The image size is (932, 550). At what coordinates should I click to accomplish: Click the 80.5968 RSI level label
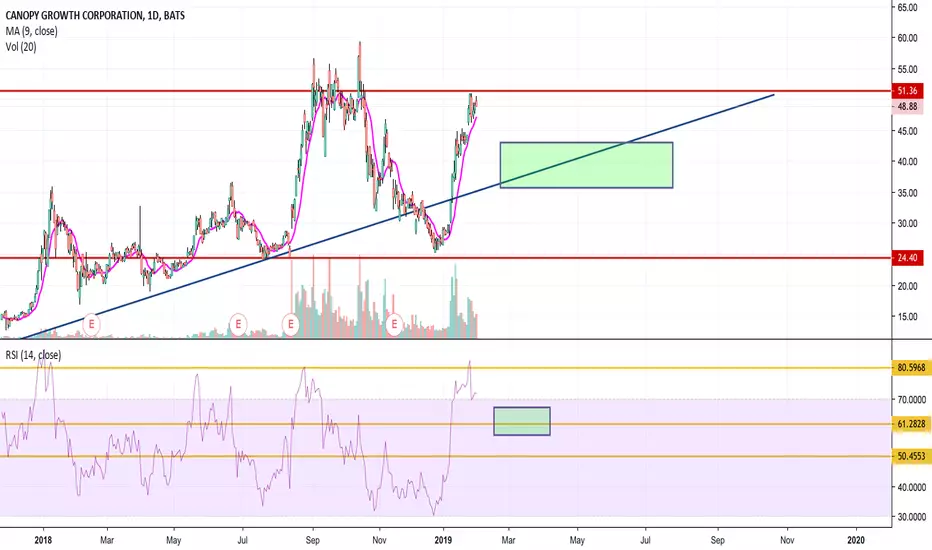[911, 367]
